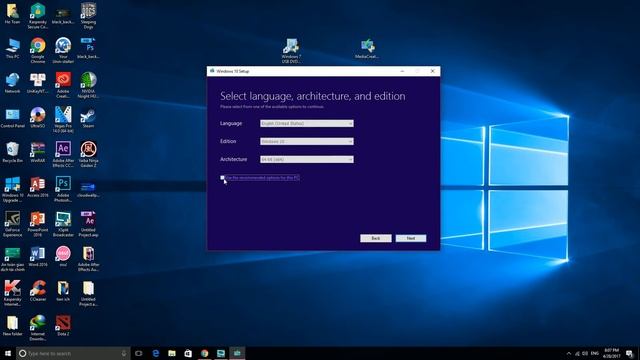
Task: Select the Steam desktop shortcut
Action: [88, 118]
